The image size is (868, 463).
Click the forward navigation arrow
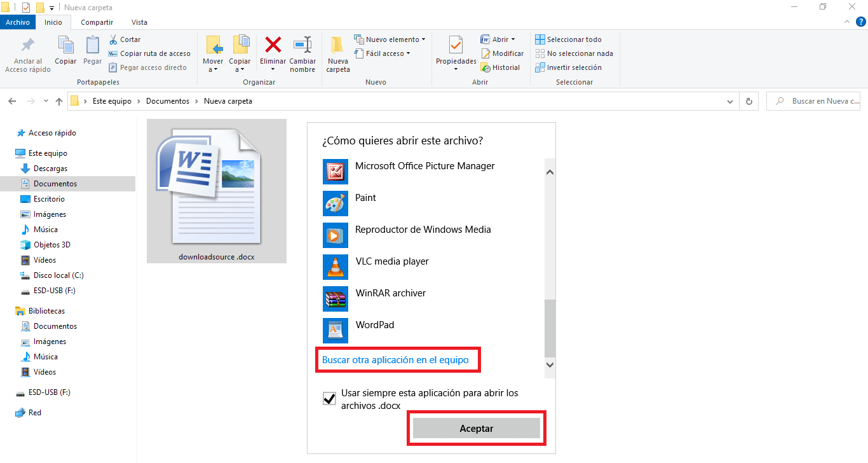point(31,101)
